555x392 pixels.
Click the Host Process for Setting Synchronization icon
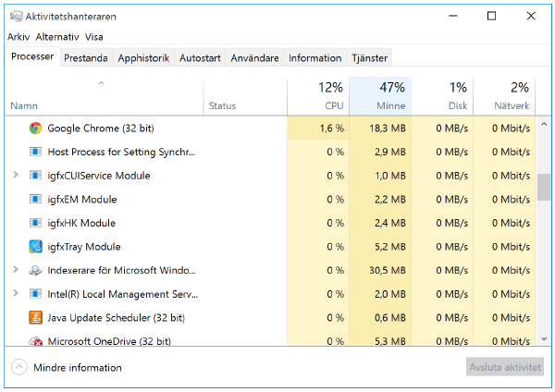point(35,152)
